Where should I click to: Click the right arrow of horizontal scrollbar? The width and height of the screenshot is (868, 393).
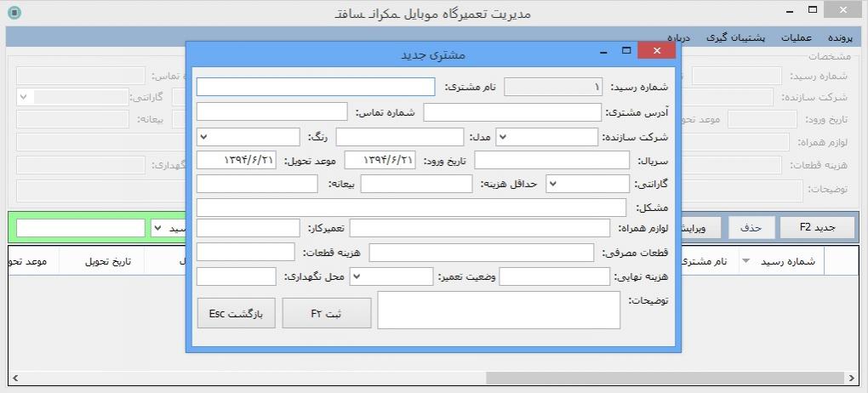(853, 378)
